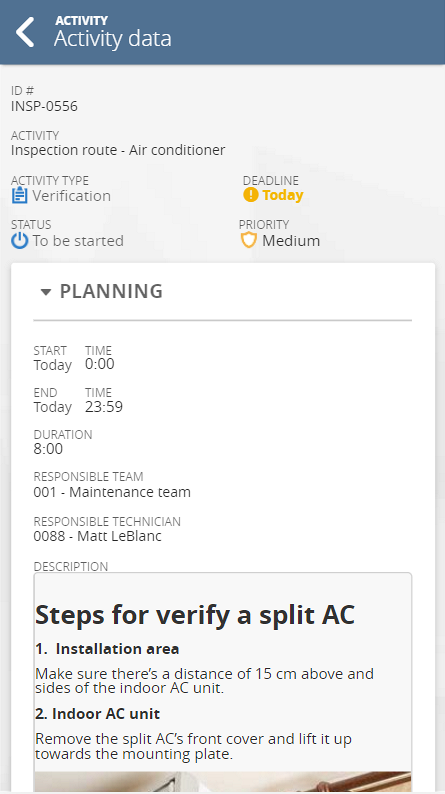Click the start time 0:00 value

tap(100, 364)
